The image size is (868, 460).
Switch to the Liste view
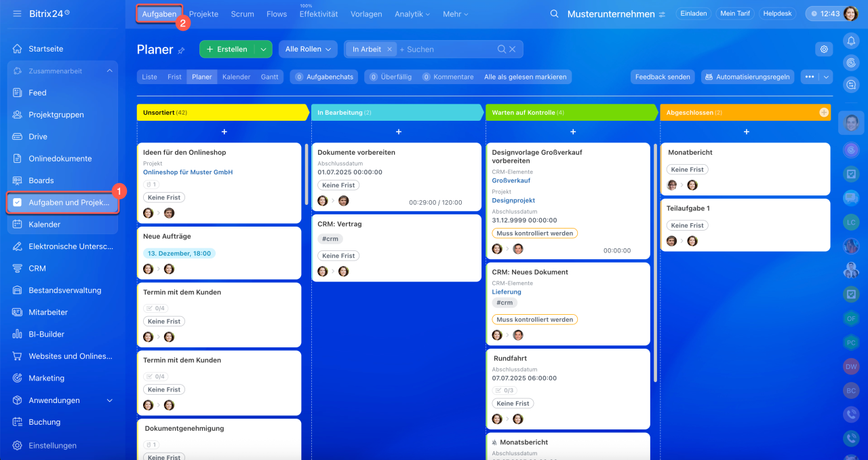pyautogui.click(x=149, y=77)
